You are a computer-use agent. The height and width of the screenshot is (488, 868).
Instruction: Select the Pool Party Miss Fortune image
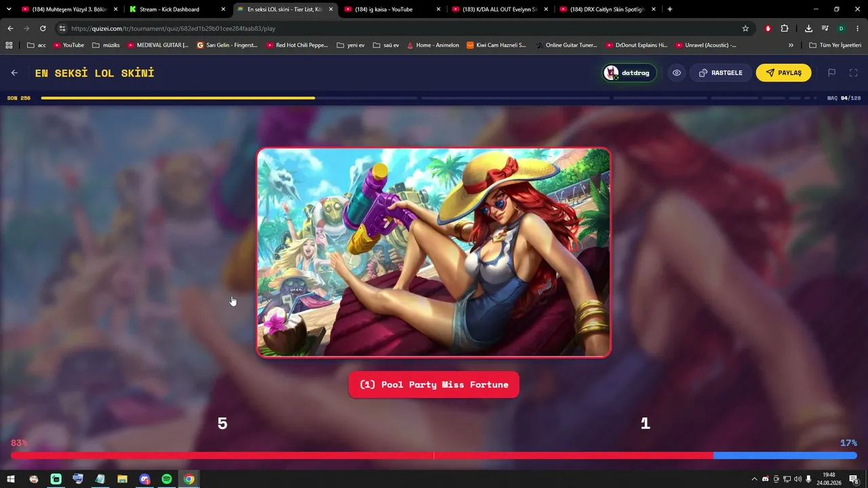(434, 252)
